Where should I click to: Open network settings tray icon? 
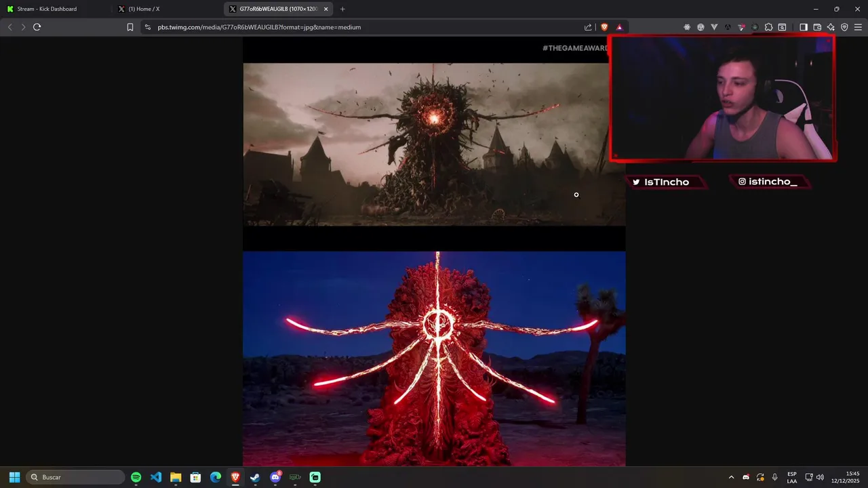pos(809,477)
